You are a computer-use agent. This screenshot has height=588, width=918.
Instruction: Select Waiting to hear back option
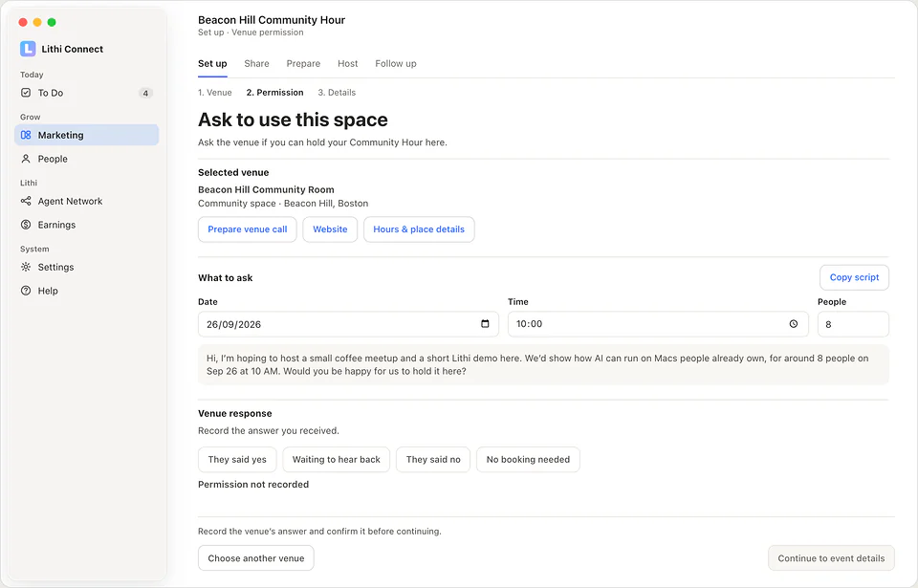[x=336, y=459]
